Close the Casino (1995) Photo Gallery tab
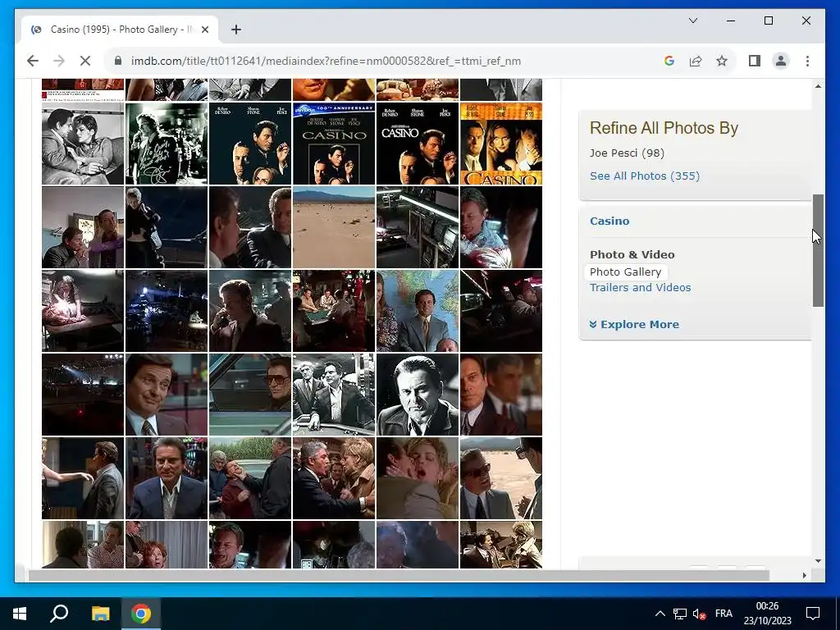 pos(204,30)
